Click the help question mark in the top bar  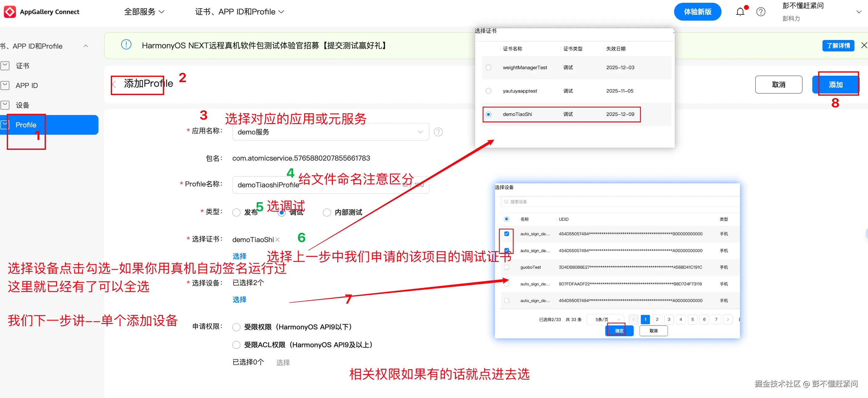761,11
